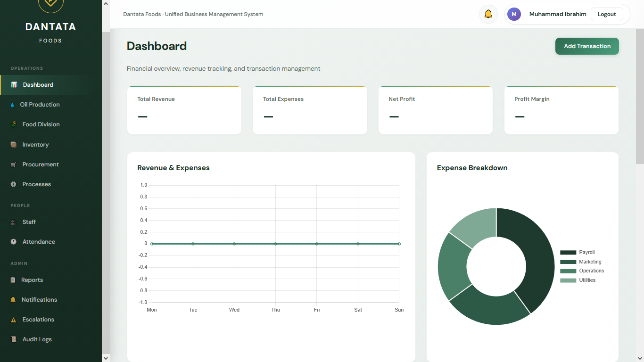View the Audit Logs
The width and height of the screenshot is (644, 362).
click(51, 339)
